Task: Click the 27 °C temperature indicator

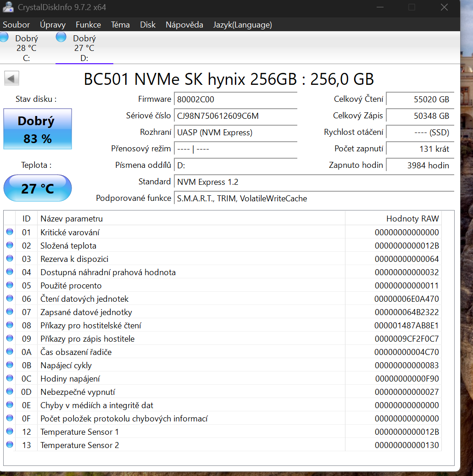Action: point(37,188)
